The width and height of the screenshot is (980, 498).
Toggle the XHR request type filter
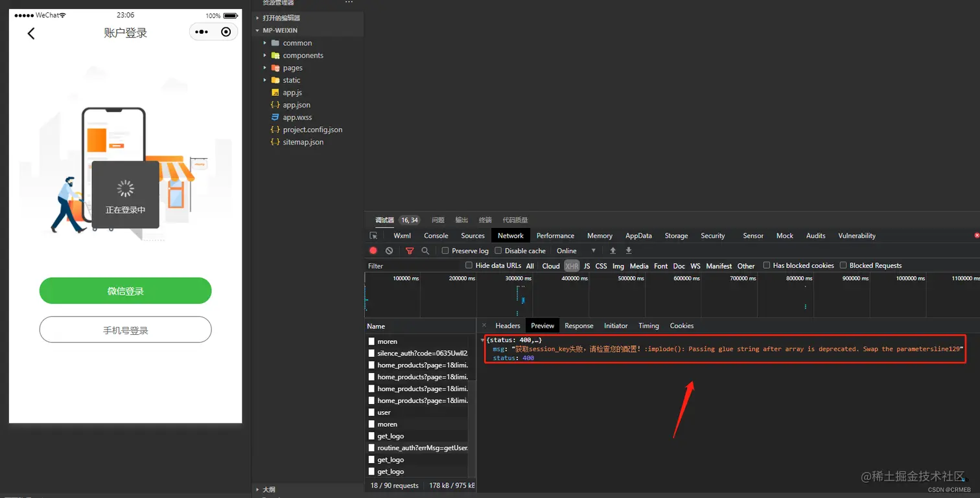click(572, 266)
